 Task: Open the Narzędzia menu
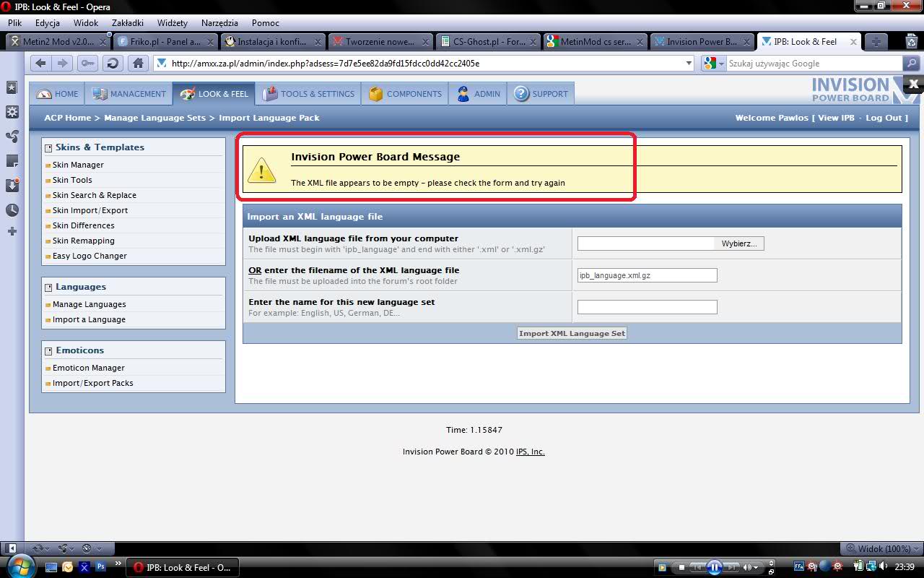point(219,22)
